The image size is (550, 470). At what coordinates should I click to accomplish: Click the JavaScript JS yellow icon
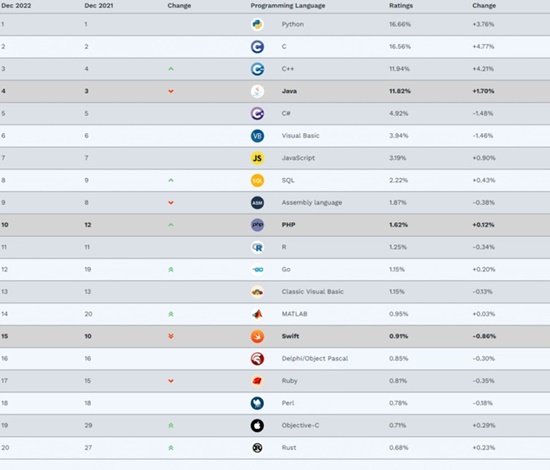pyautogui.click(x=257, y=158)
